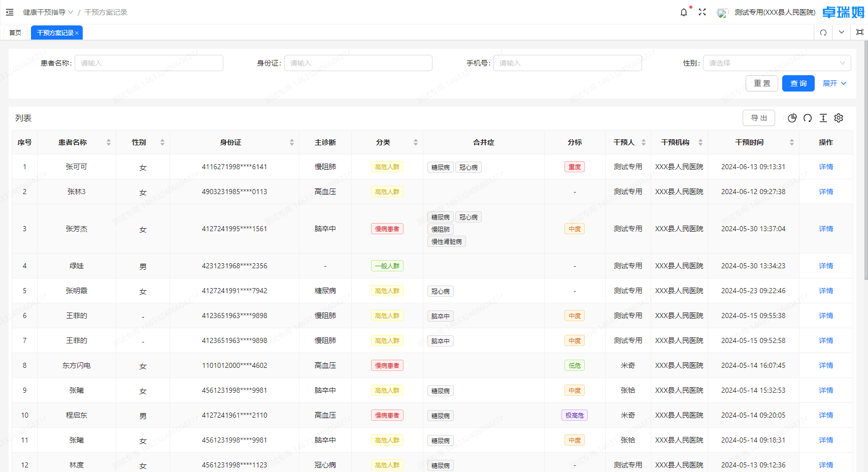
Task: Click the 查询 button
Action: coord(798,83)
